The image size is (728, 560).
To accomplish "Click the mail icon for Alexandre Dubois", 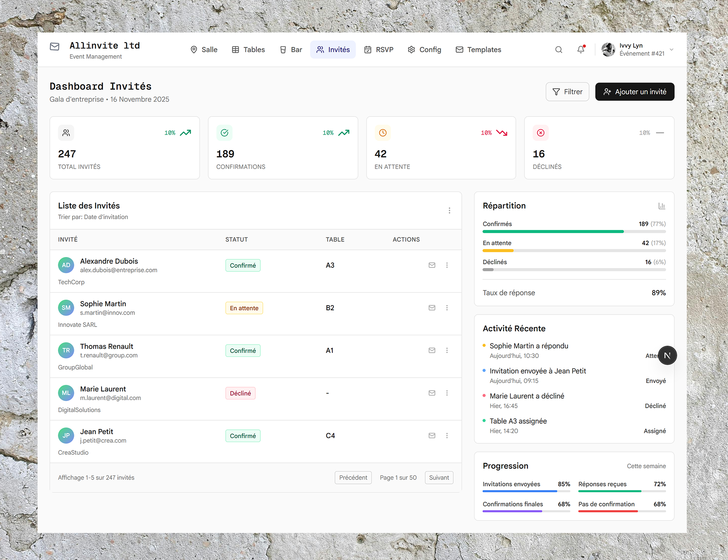I will 432,265.
